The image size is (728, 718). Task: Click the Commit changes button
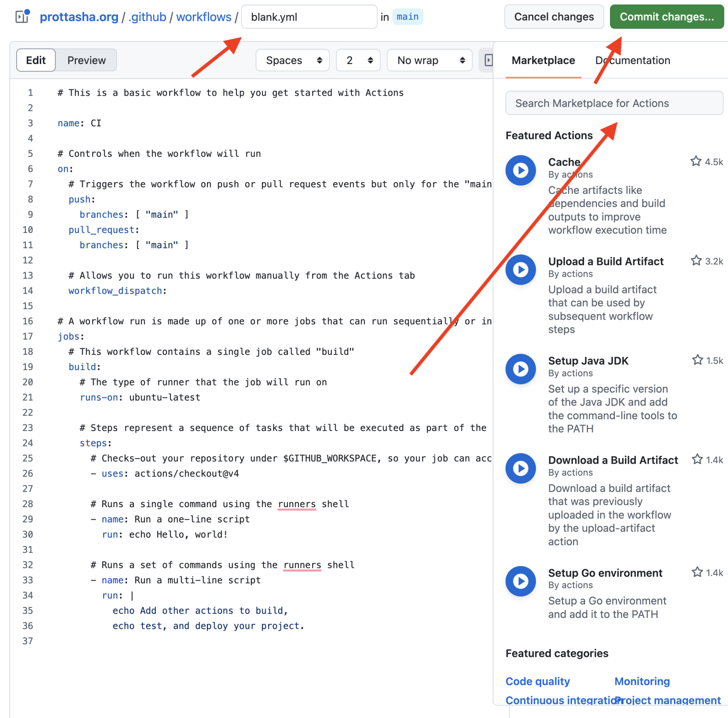click(666, 17)
